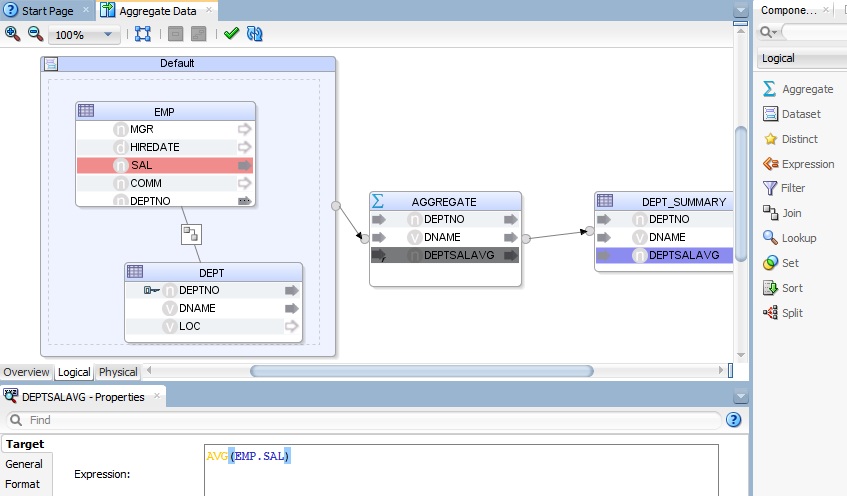The height and width of the screenshot is (496, 847).
Task: Open the General properties section
Action: [24, 464]
